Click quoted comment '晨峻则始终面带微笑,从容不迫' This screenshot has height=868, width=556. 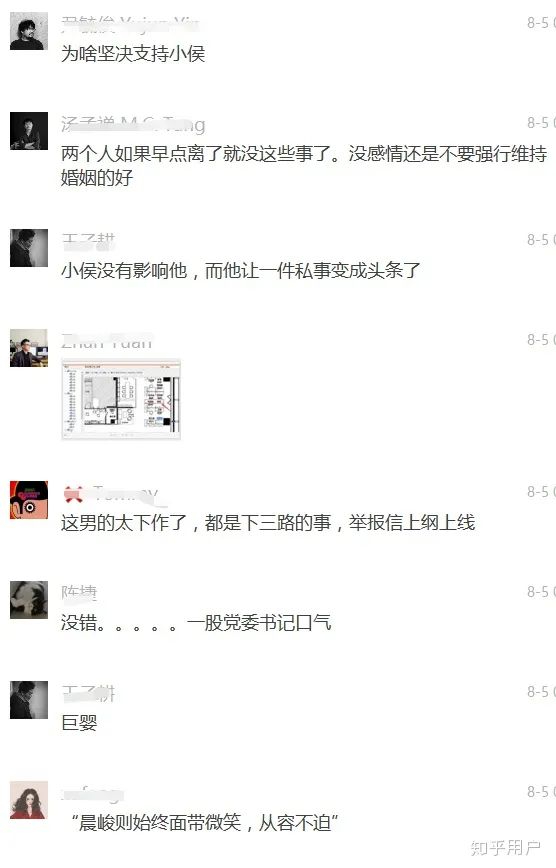tap(205, 823)
